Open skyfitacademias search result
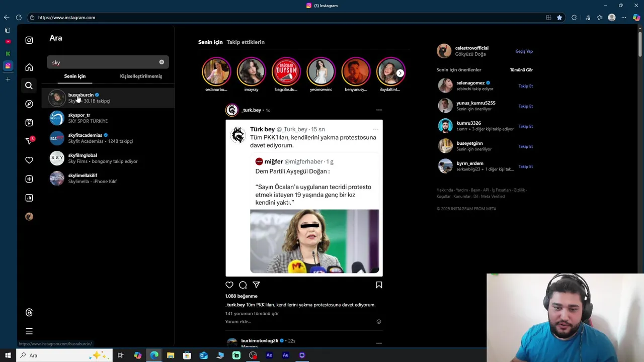Viewport: 644px width, 362px height. click(108, 138)
